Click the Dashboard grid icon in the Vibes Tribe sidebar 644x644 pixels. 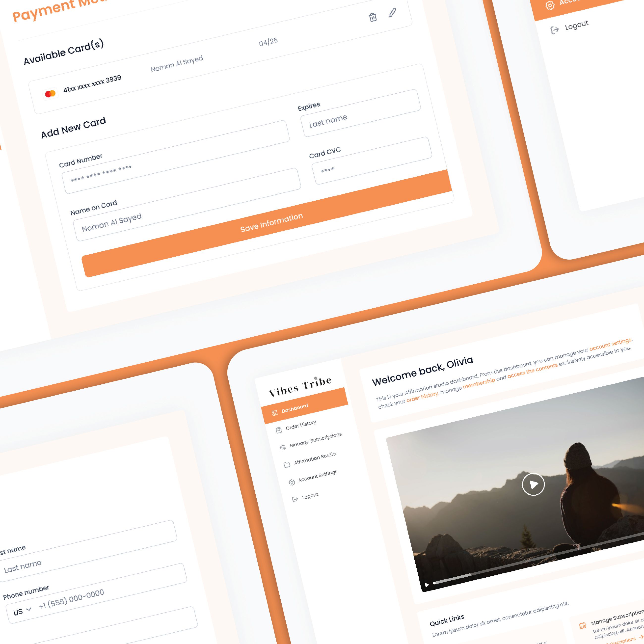pos(275,413)
